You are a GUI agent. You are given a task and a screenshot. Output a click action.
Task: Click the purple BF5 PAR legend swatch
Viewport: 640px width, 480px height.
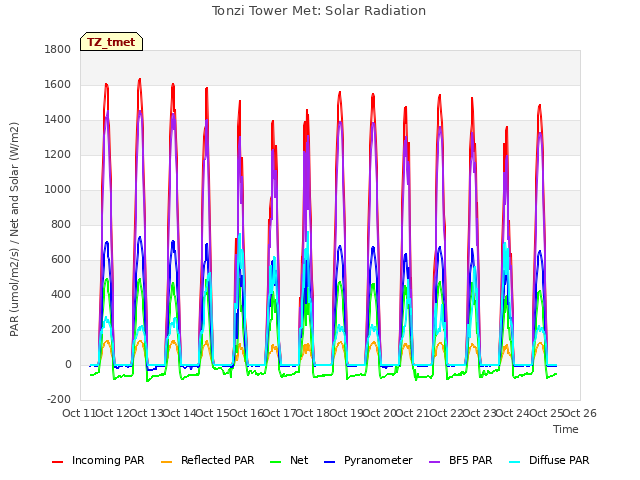pyautogui.click(x=435, y=462)
